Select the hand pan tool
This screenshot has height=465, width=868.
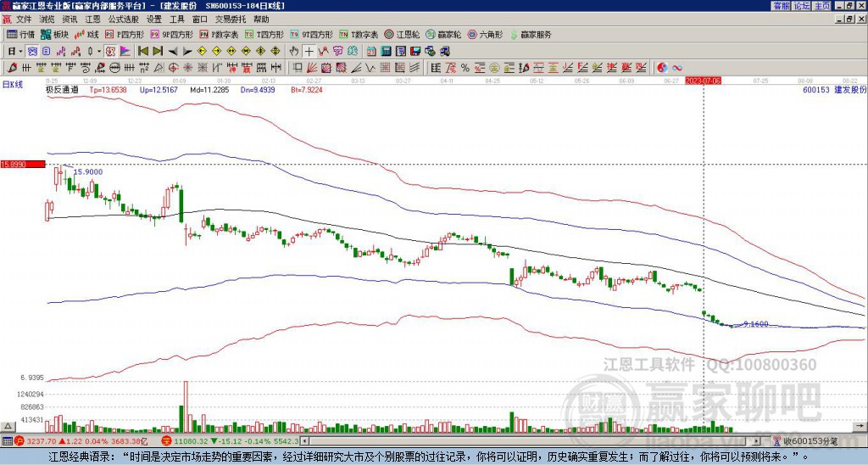(294, 52)
